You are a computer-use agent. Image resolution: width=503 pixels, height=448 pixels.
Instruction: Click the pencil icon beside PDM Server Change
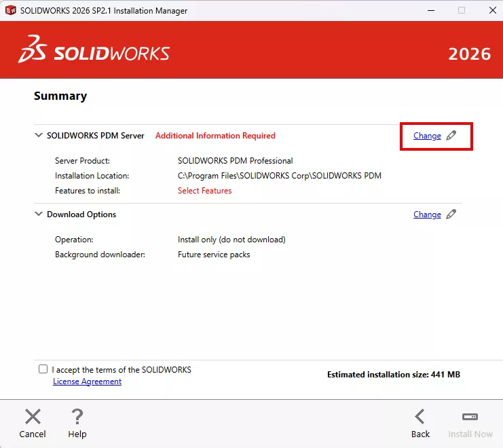click(x=451, y=135)
